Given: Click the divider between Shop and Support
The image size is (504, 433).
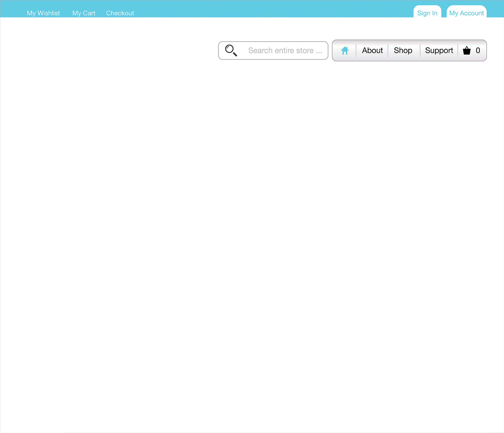Looking at the screenshot, I should 420,50.
